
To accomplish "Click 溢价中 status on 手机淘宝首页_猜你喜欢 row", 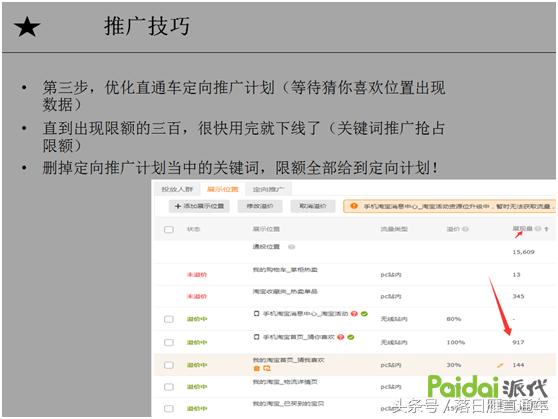I will click(197, 342).
